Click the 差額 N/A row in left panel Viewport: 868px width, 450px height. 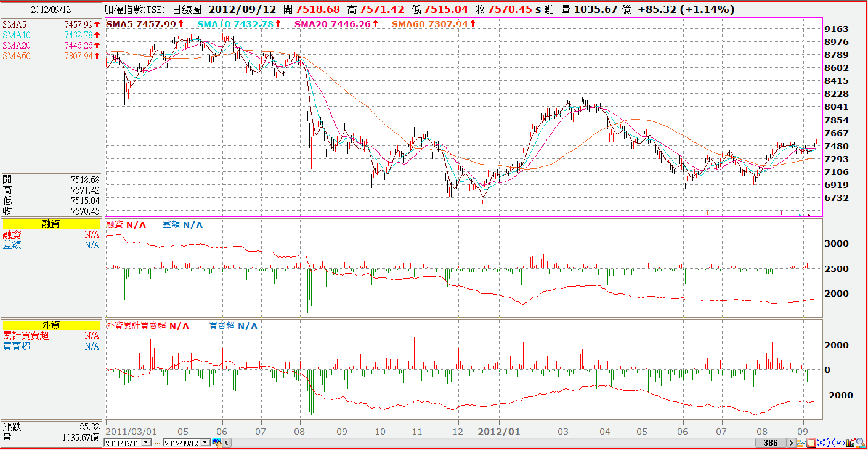51,245
